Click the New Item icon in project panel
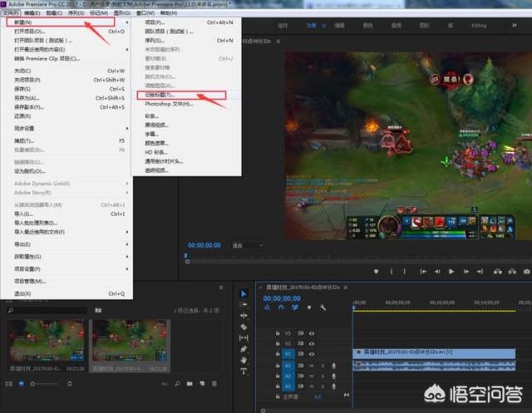This screenshot has width=532, height=413. 202,384
